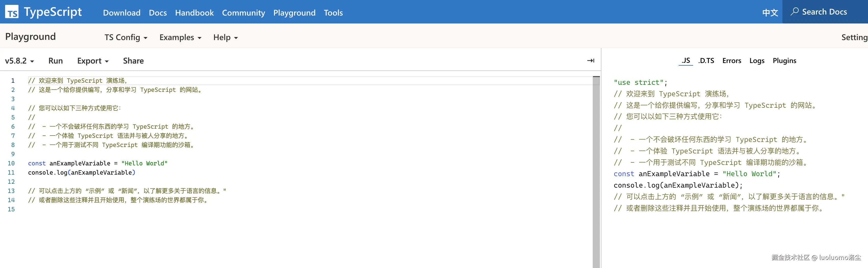Open the Plugins tab

pyautogui.click(x=784, y=61)
